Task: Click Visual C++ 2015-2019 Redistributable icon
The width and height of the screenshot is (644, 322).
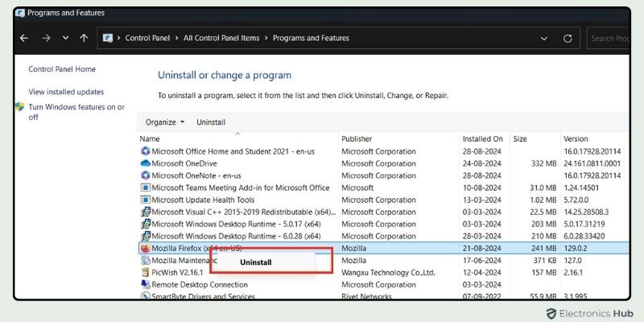Action: point(146,212)
